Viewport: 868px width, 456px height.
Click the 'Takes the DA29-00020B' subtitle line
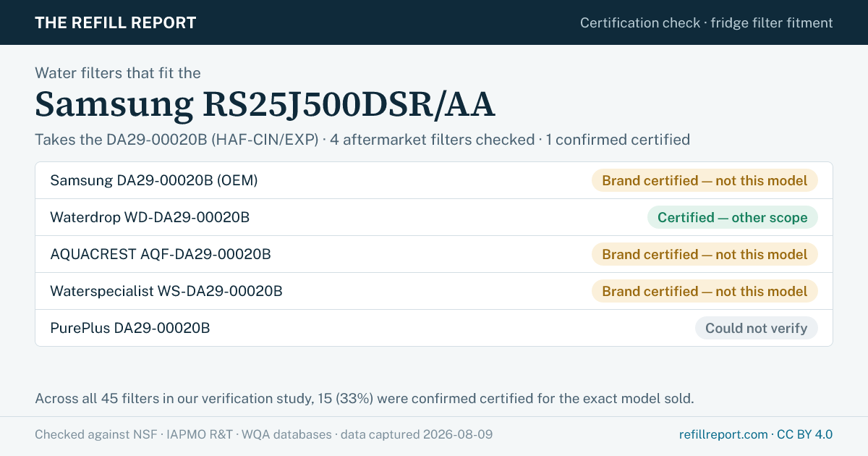coord(362,139)
